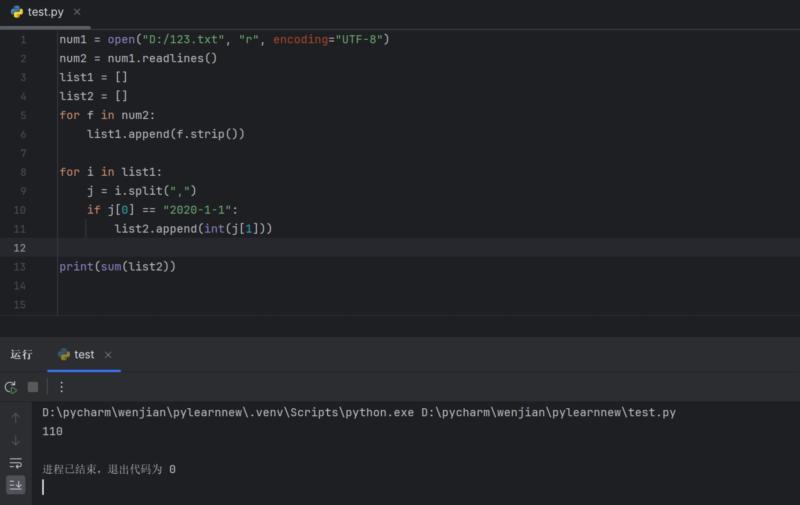
Task: Rerun the test script with the rerun icon
Action: 11,387
